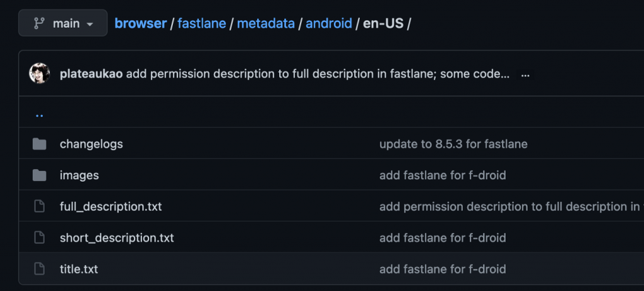The width and height of the screenshot is (644, 291).
Task: Click the short_description.txt file icon
Action: (x=40, y=238)
